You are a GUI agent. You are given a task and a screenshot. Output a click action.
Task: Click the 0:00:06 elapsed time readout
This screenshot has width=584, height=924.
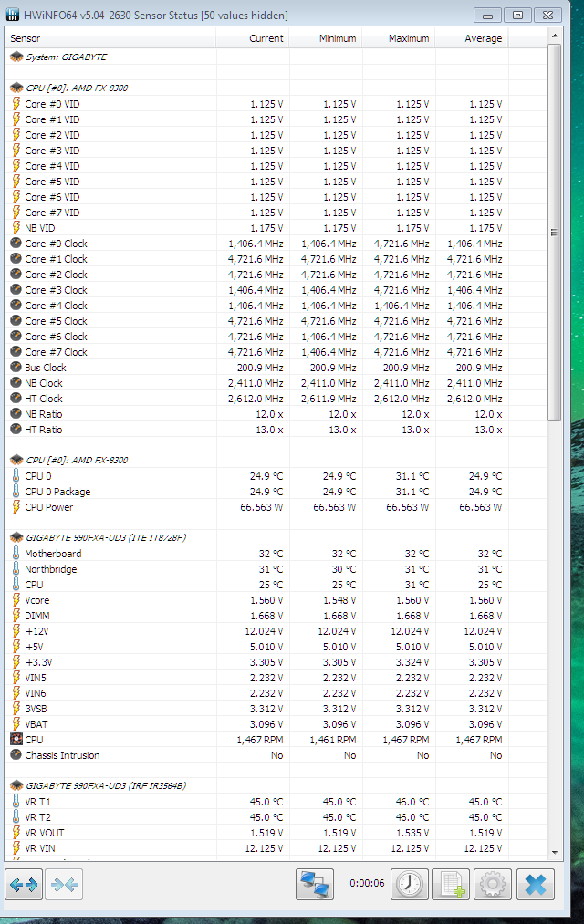367,883
